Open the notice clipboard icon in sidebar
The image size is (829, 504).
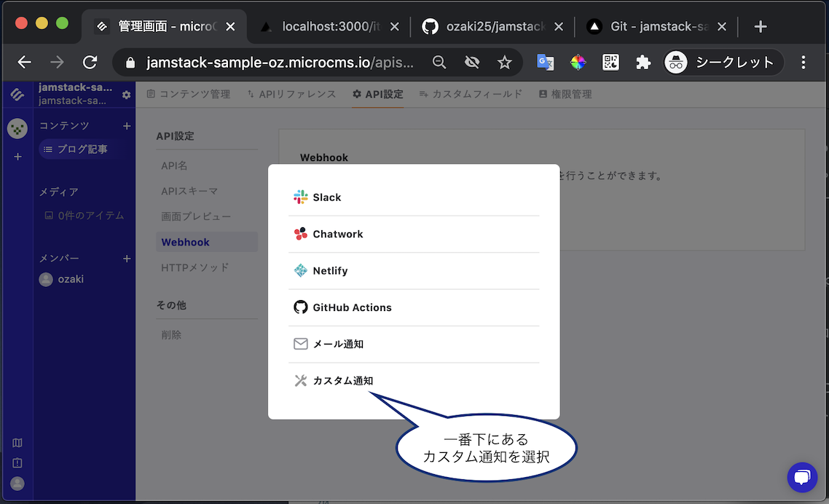17,463
